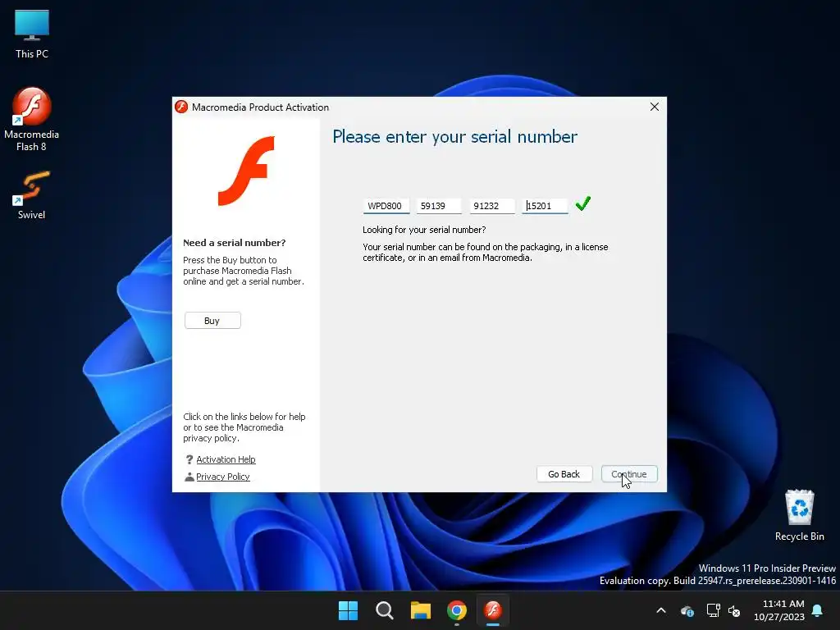The width and height of the screenshot is (840, 630).
Task: Click the green serial valid checkmark
Action: tap(583, 203)
